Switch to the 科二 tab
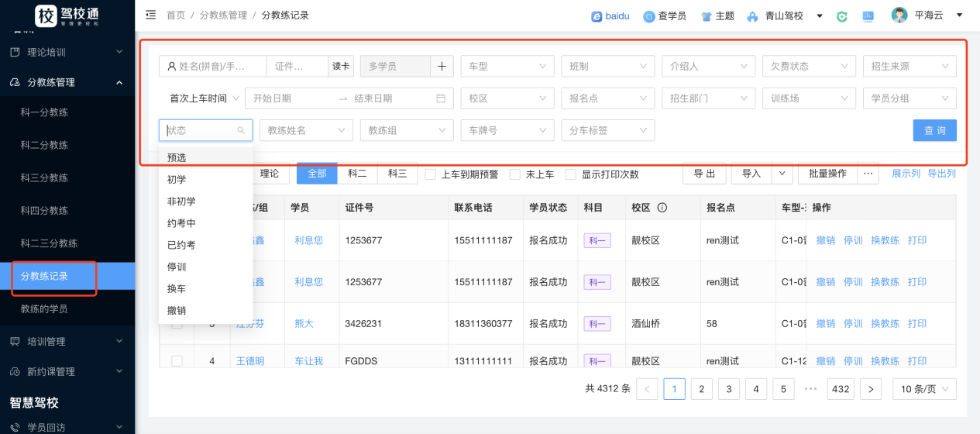This screenshot has width=980, height=434. 357,174
